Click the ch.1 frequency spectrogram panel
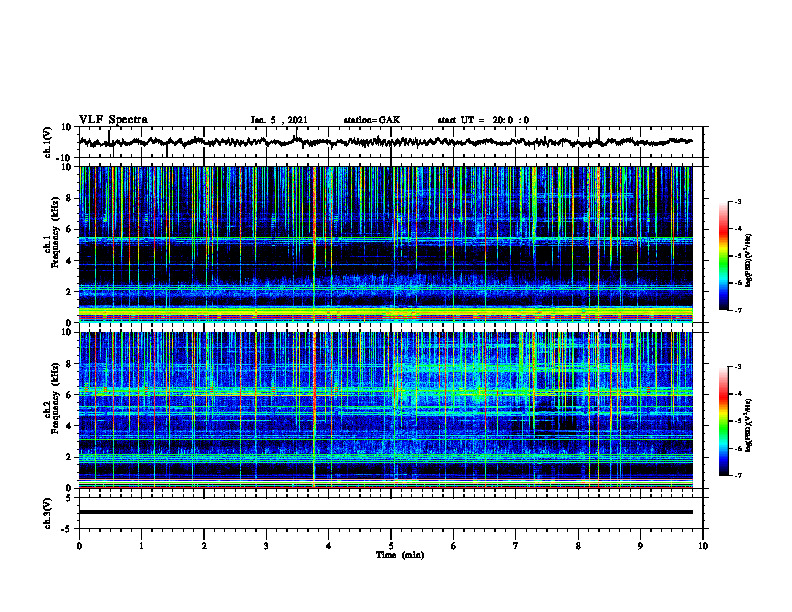 pyautogui.click(x=385, y=244)
